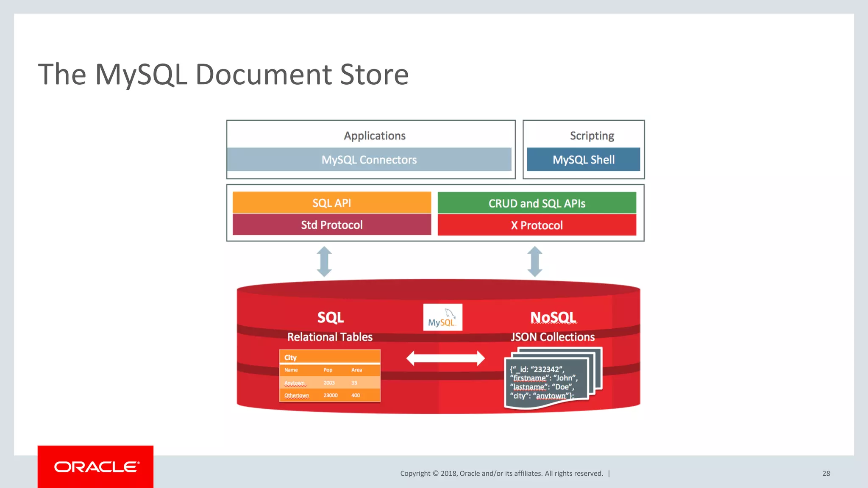
Task: Click the Scripting label
Action: (592, 136)
